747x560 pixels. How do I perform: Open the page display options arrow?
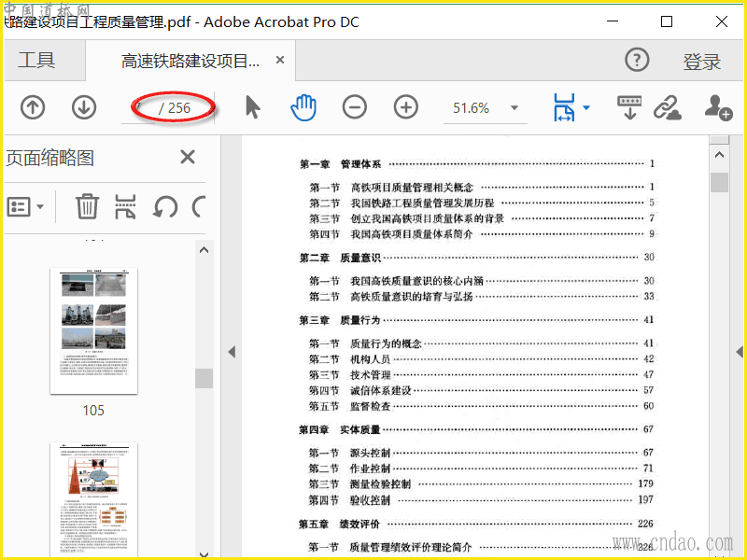586,107
